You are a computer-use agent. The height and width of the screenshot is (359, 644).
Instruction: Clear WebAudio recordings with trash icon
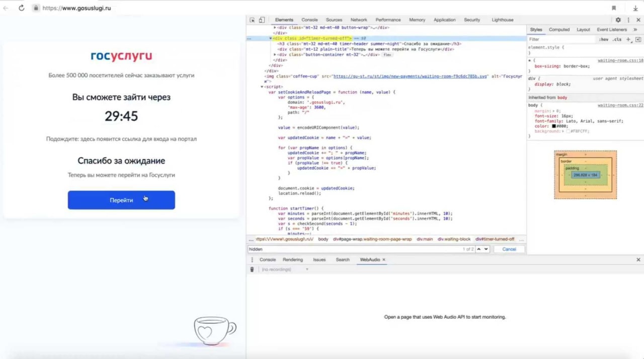click(x=252, y=270)
